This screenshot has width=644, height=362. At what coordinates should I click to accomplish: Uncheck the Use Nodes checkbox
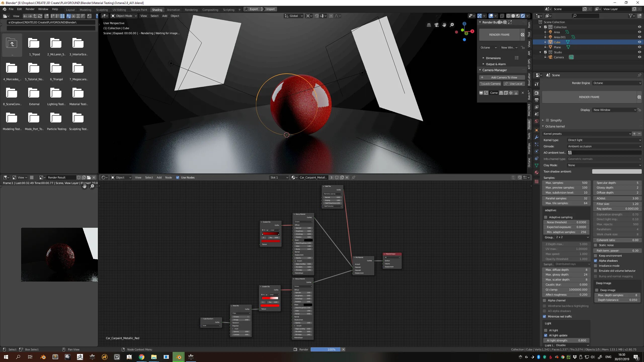click(178, 177)
